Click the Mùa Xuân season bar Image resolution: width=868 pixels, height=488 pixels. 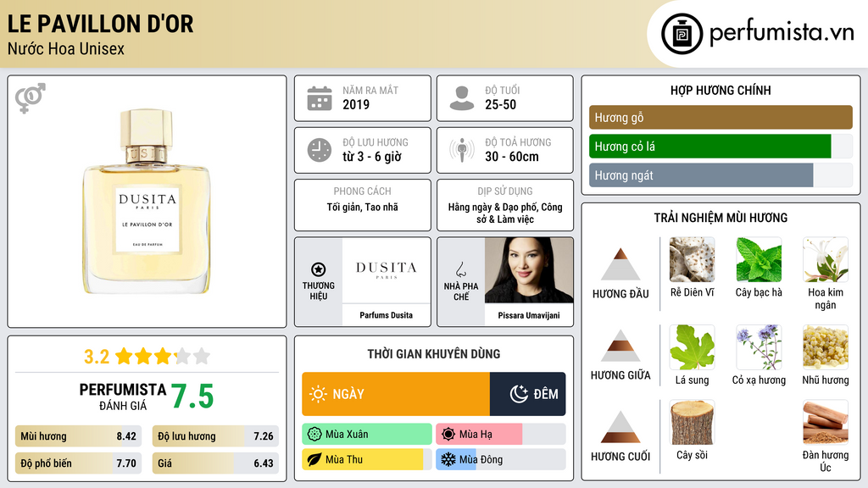coord(367,435)
